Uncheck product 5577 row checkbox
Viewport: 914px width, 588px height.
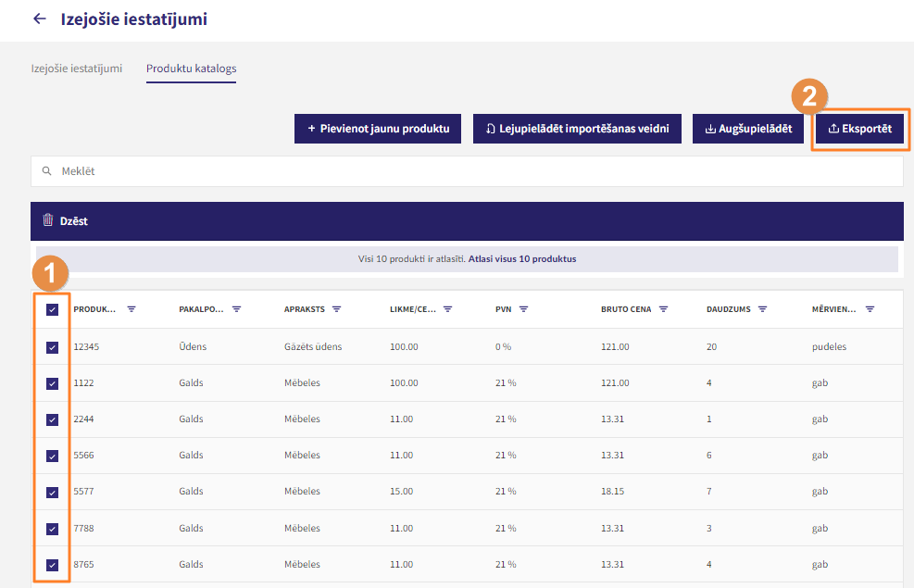[x=53, y=493]
